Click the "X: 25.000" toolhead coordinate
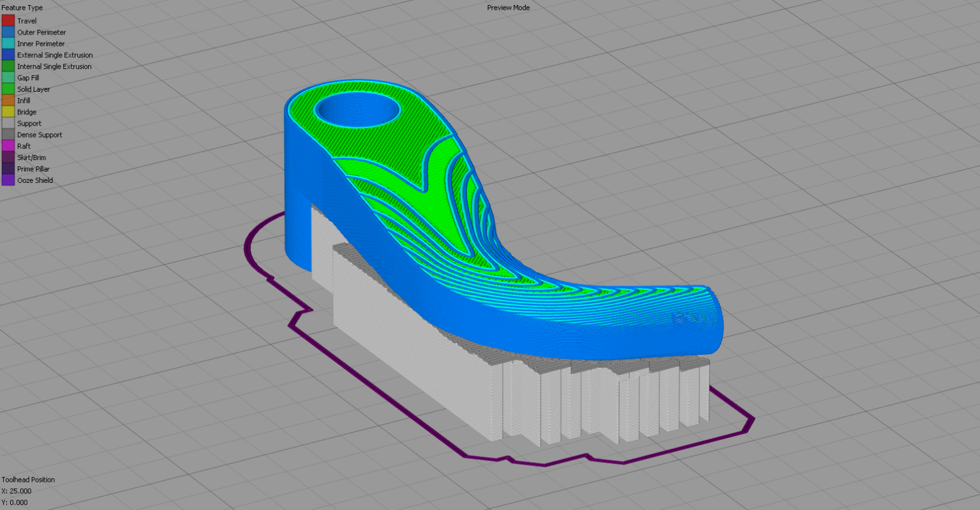This screenshot has height=510, width=980. [17, 491]
